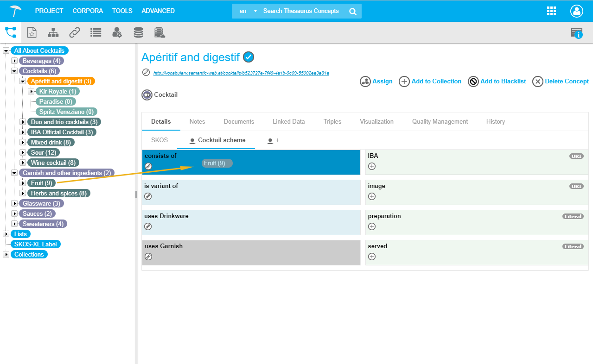Click link icon under uses Drinkware
Image resolution: width=593 pixels, height=364 pixels.
click(148, 226)
